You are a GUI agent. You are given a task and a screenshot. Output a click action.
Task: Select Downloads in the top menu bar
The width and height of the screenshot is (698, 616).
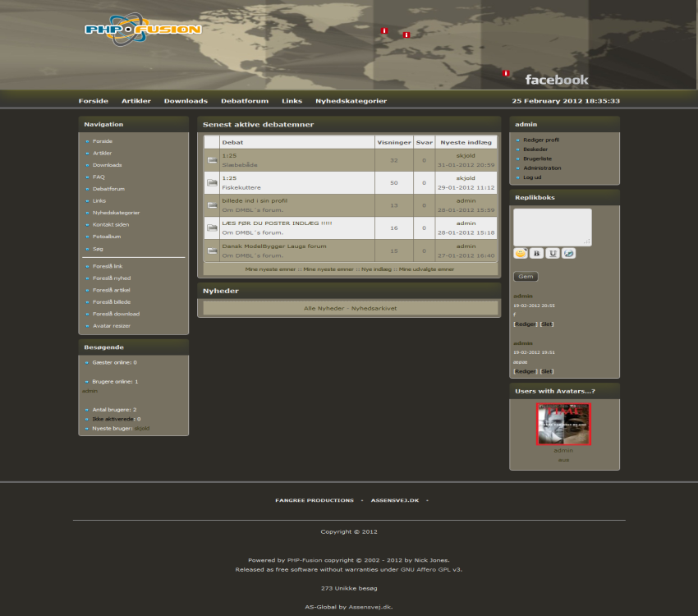point(186,101)
